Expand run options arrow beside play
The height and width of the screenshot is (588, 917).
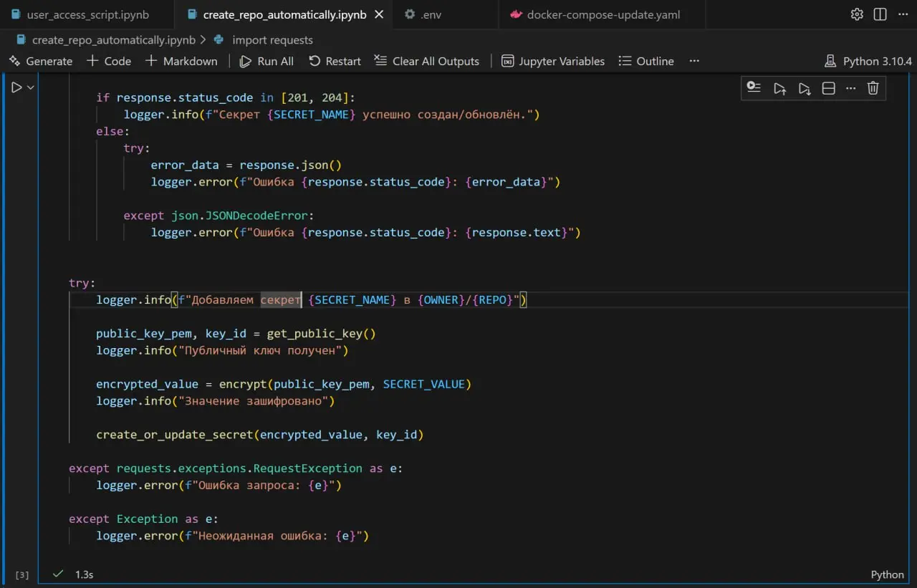(31, 87)
